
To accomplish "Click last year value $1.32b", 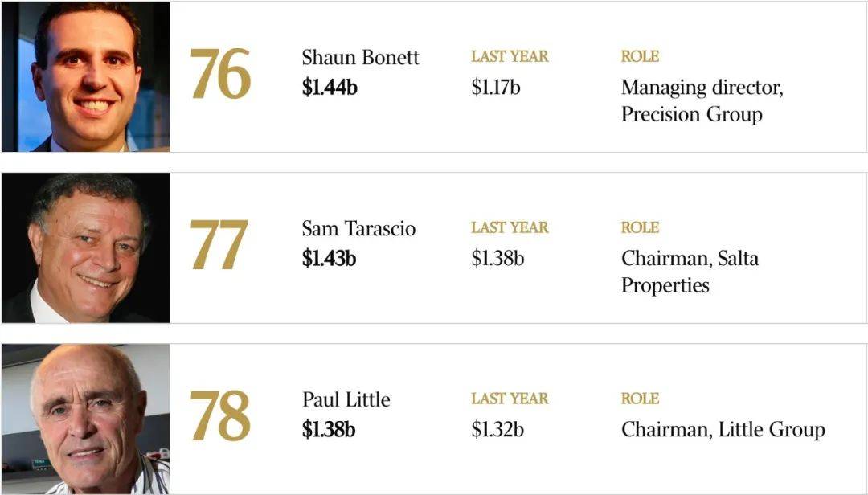I will point(497,429).
